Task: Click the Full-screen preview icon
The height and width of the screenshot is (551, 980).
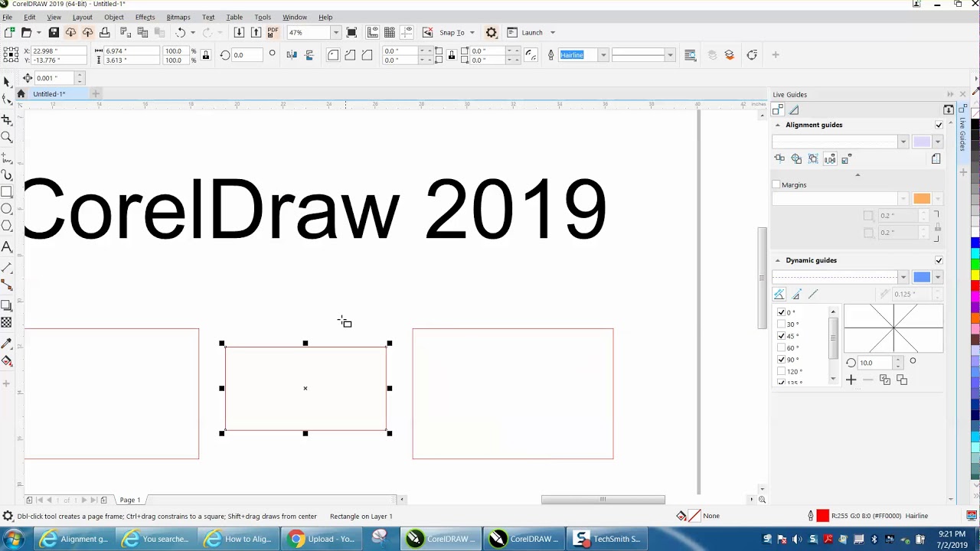Action: click(x=351, y=32)
